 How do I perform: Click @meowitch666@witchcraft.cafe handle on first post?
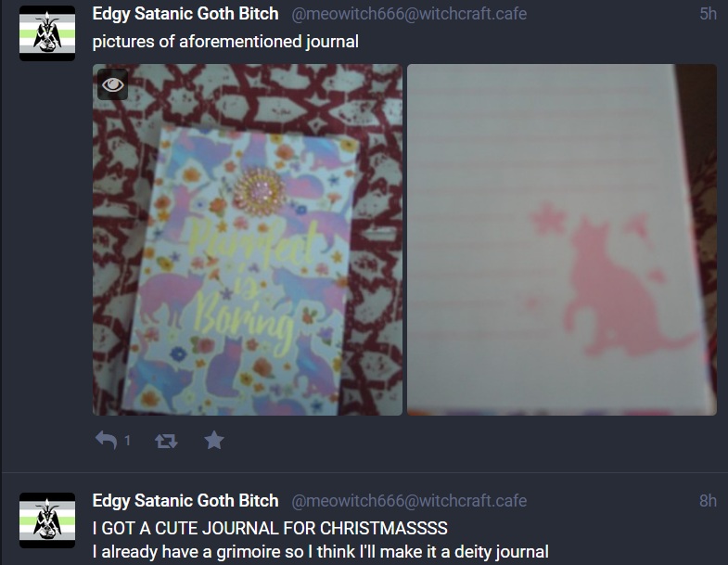(x=409, y=14)
